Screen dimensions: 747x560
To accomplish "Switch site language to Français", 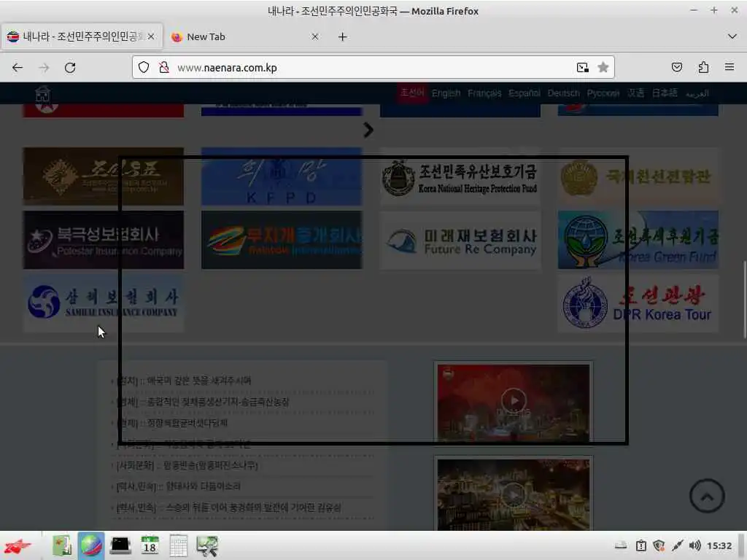I will (x=484, y=93).
